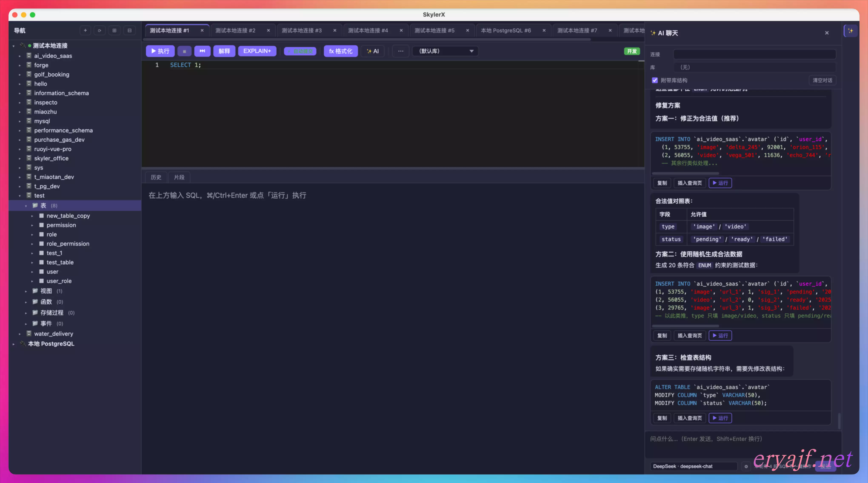
Task: Click the 开发 environment badge
Action: pyautogui.click(x=632, y=51)
